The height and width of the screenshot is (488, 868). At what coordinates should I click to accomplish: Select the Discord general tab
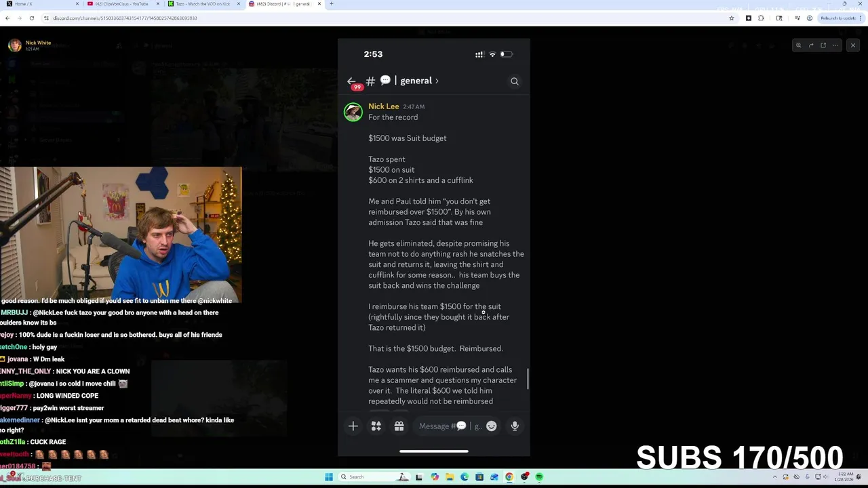pos(285,4)
